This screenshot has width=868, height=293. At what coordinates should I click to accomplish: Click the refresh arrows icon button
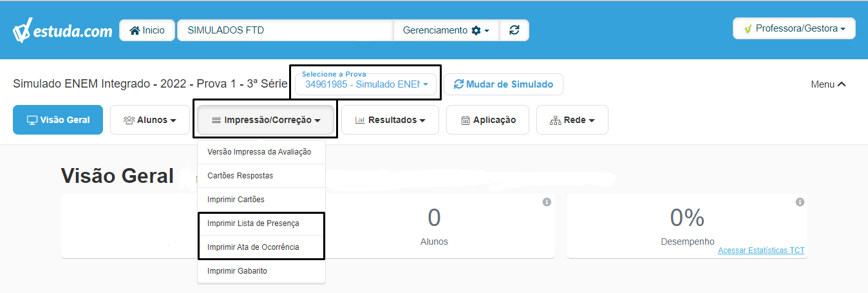pos(514,30)
